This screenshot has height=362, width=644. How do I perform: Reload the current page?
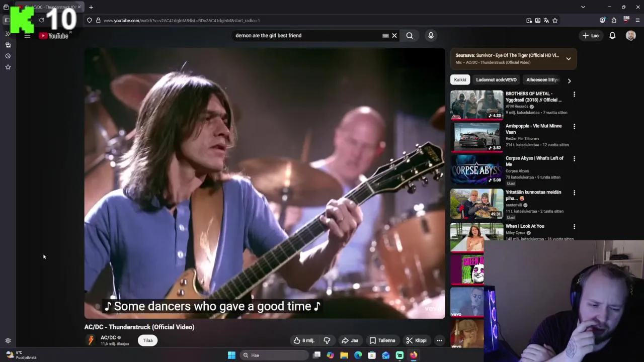pos(42,21)
